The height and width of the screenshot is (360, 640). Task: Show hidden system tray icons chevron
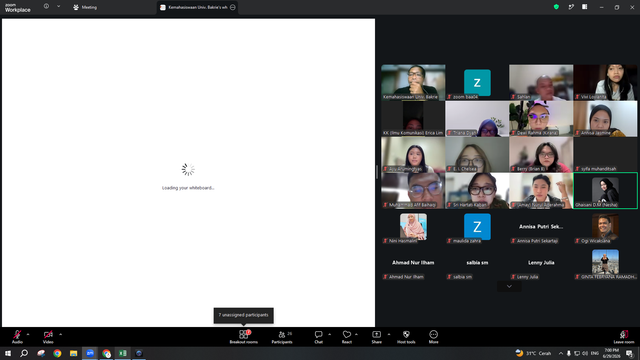560,353
